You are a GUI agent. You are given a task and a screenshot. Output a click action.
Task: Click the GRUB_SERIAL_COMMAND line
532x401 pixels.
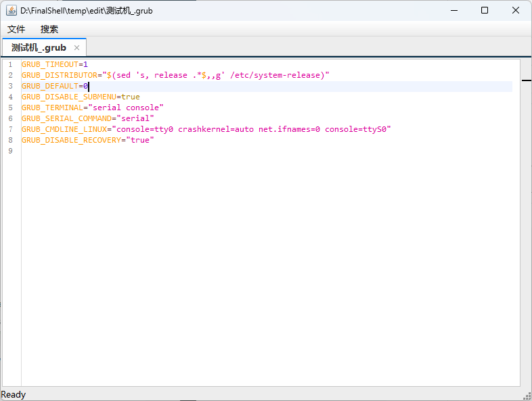(87, 118)
